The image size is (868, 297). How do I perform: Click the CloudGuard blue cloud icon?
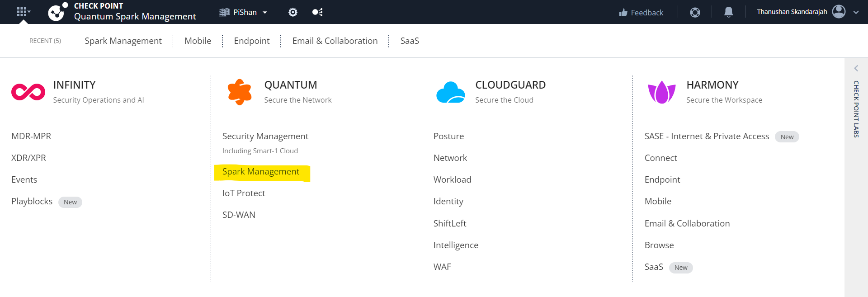450,92
